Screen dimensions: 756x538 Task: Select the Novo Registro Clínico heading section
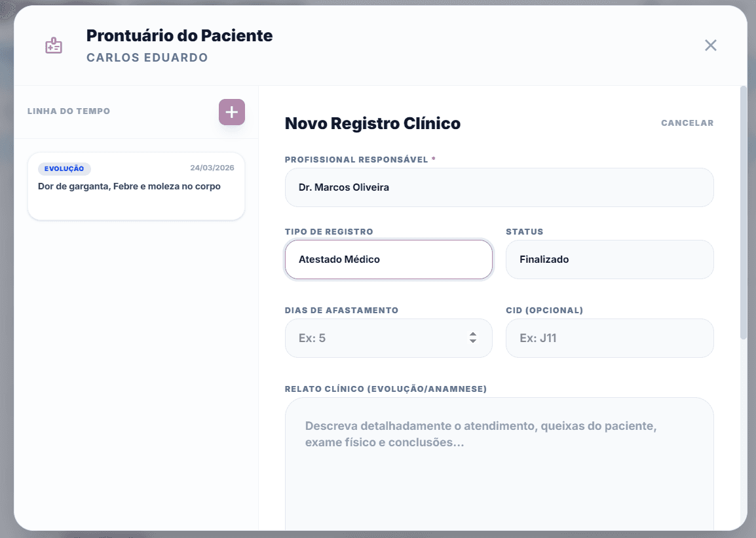pyautogui.click(x=372, y=123)
